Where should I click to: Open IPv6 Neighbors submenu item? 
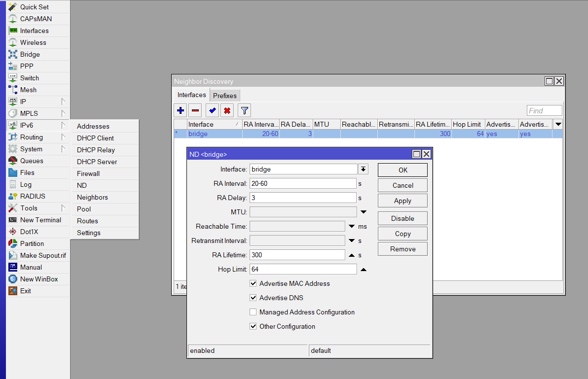click(105, 197)
